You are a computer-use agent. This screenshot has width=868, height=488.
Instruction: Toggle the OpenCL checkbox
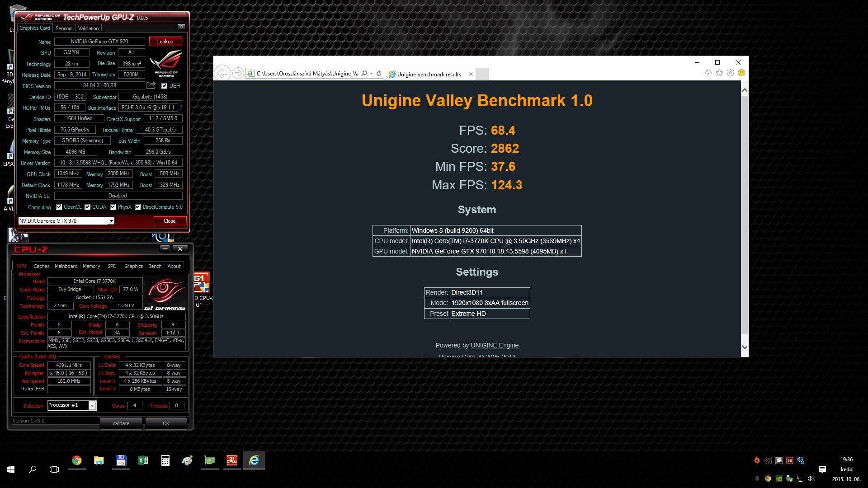(59, 207)
